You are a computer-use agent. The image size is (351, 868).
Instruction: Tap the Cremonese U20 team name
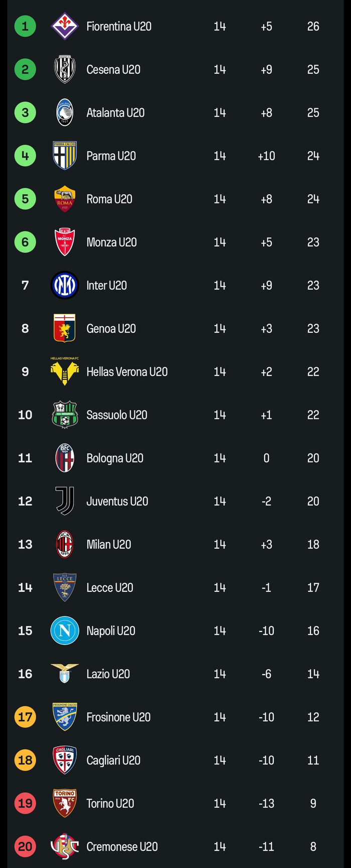(x=122, y=847)
